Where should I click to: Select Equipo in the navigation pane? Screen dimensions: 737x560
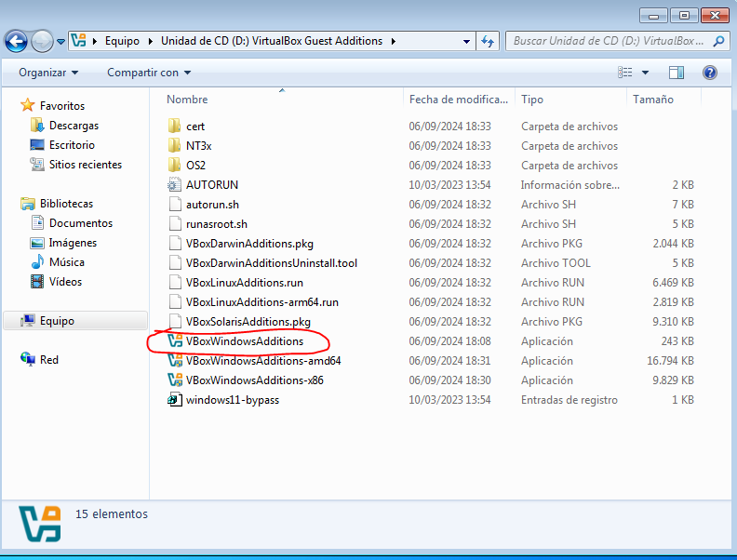57,321
